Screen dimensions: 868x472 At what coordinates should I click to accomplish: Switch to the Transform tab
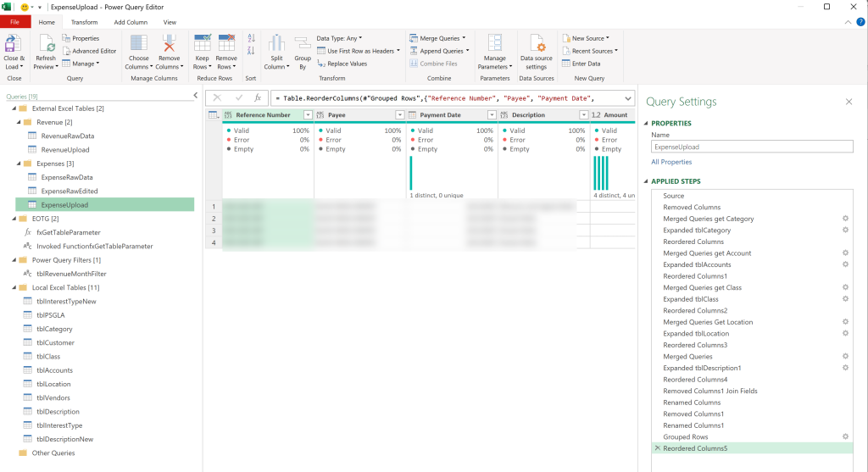coord(84,22)
